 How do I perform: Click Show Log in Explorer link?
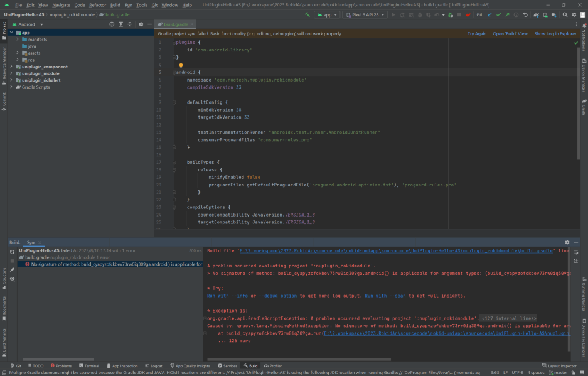click(x=555, y=34)
